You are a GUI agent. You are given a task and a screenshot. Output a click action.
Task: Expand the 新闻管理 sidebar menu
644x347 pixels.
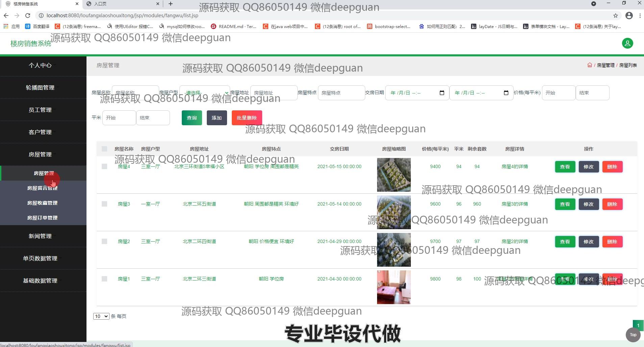click(x=40, y=236)
